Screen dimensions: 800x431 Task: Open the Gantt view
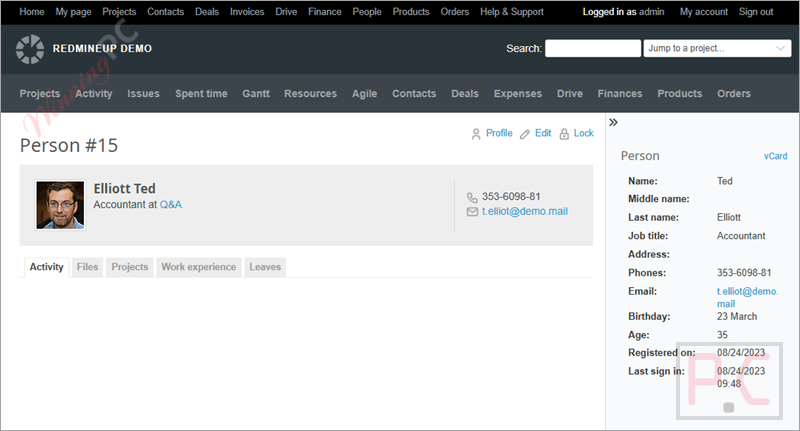pos(256,94)
